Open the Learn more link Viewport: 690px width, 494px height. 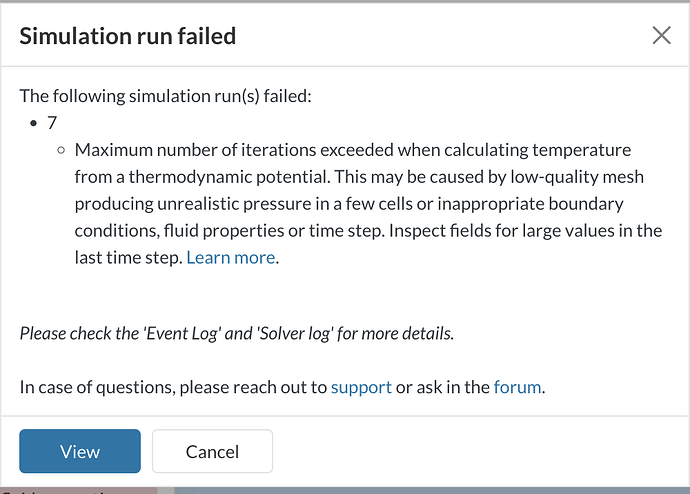[230, 257]
